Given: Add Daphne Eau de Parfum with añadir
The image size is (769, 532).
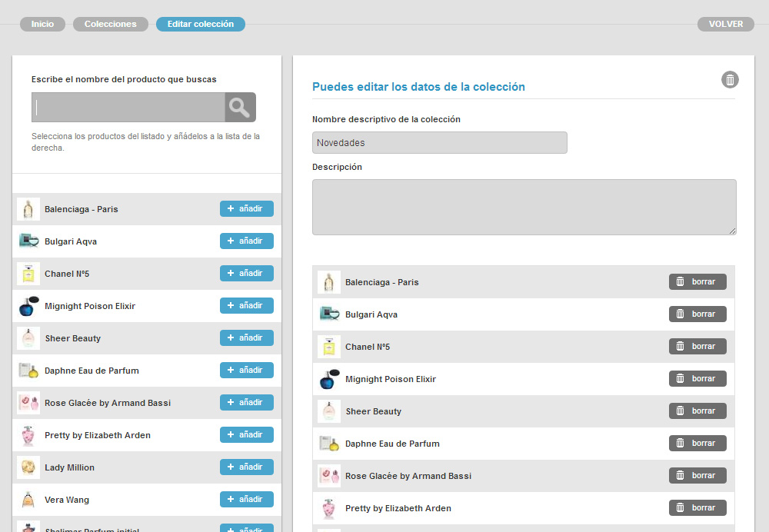Looking at the screenshot, I should (247, 371).
